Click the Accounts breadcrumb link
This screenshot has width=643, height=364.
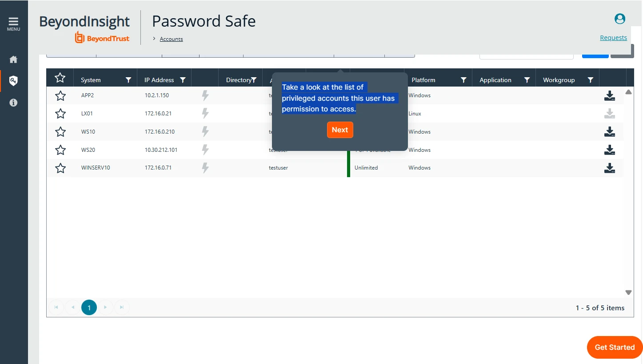pos(171,39)
